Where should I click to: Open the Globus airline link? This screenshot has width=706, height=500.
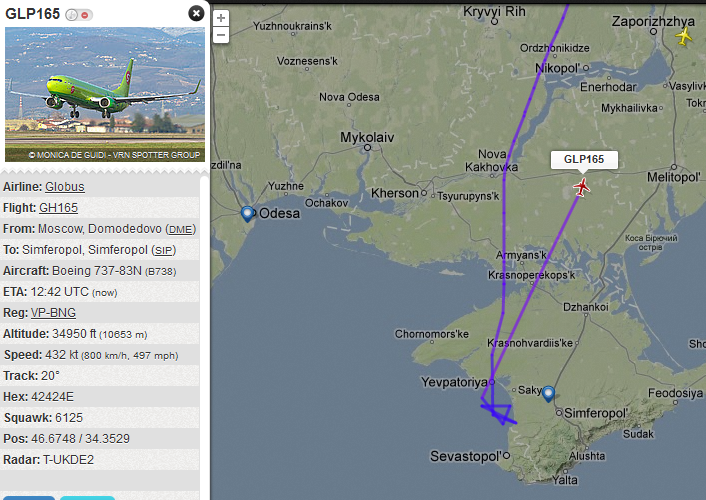[x=65, y=187]
